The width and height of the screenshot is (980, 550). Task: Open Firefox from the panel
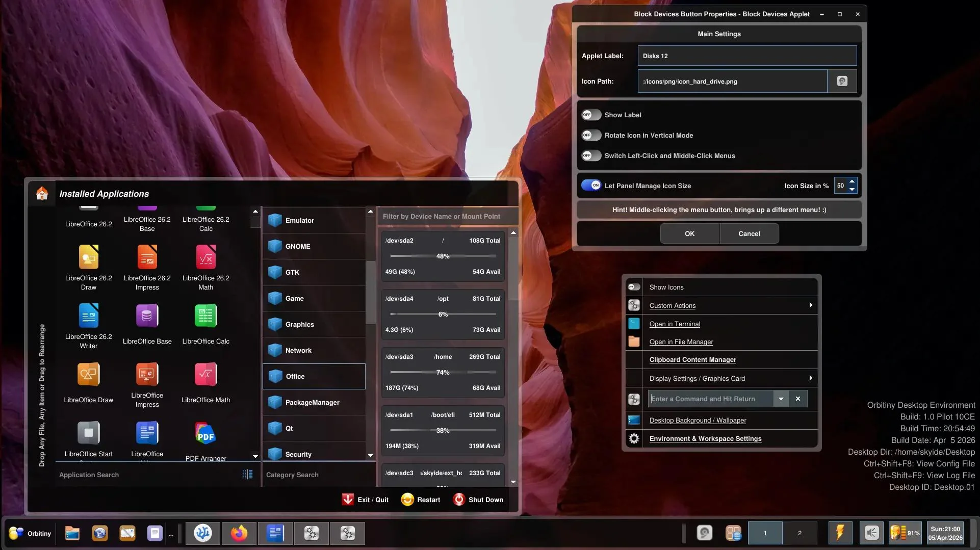(x=239, y=533)
